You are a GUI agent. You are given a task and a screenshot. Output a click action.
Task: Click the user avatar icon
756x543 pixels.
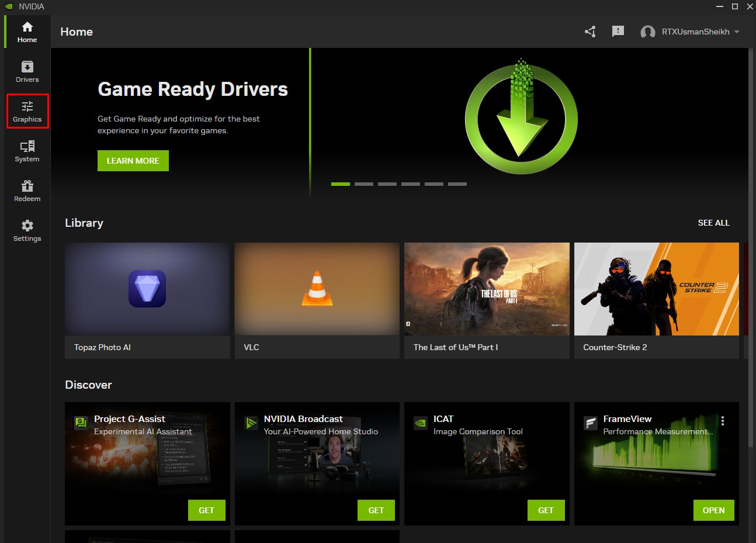pyautogui.click(x=647, y=32)
